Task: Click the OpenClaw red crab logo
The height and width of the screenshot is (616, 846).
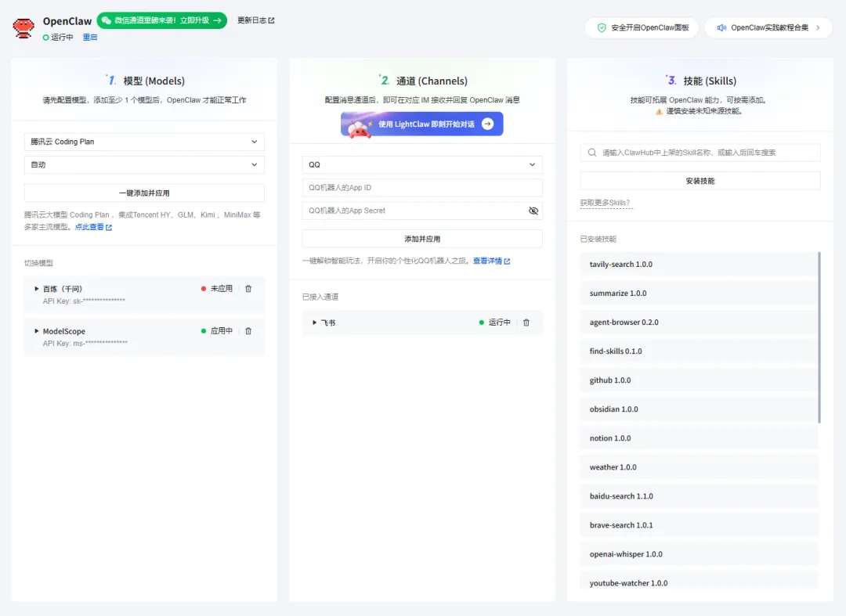Action: [23, 28]
